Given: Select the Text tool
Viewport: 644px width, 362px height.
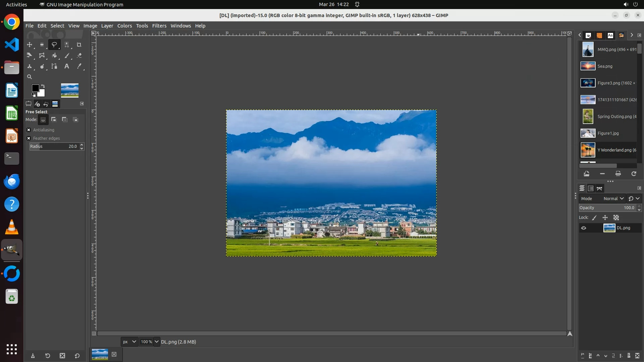Looking at the screenshot, I should tap(67, 66).
